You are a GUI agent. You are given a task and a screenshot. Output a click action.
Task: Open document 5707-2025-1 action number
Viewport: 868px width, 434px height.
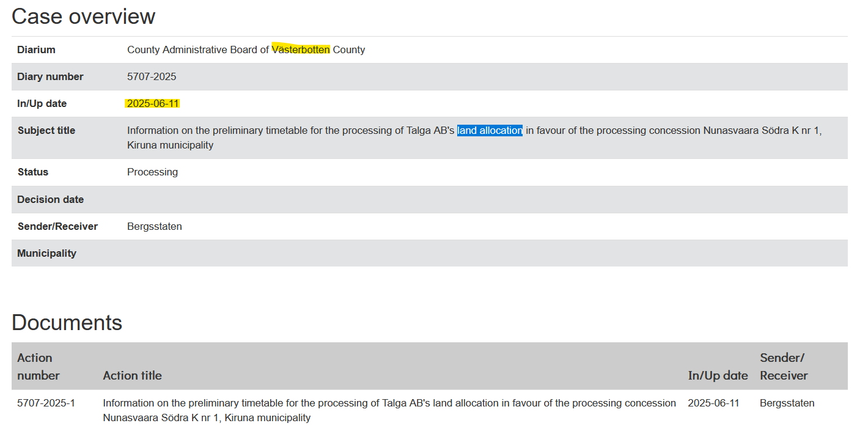click(x=46, y=403)
